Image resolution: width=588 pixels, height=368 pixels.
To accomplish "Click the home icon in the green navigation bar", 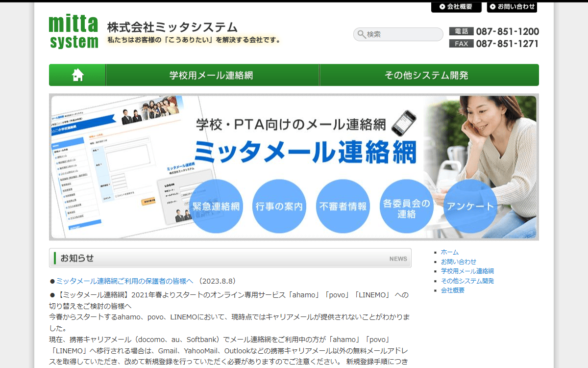I will coord(77,75).
